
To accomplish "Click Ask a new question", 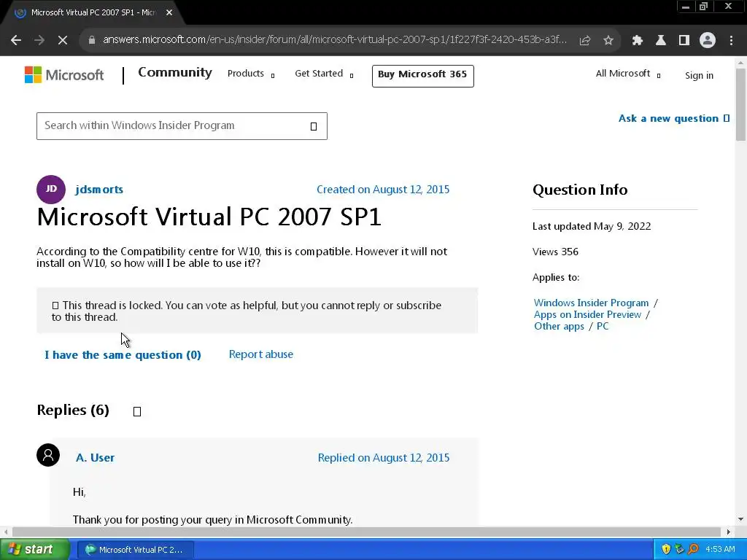I will (673, 119).
